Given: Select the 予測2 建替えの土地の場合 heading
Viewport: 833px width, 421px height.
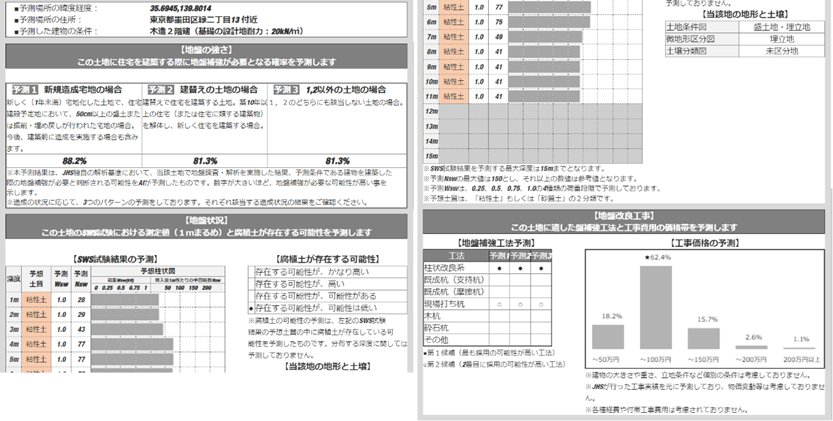Looking at the screenshot, I should coord(202,90).
